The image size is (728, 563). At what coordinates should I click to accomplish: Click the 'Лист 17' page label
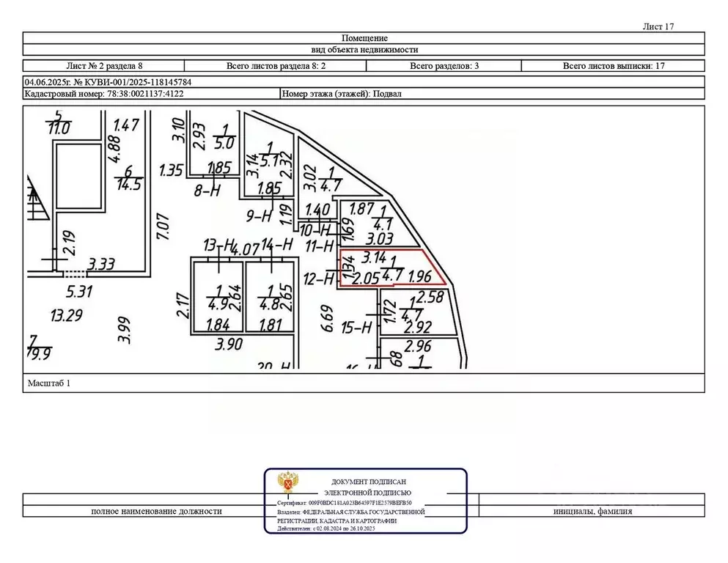point(658,26)
